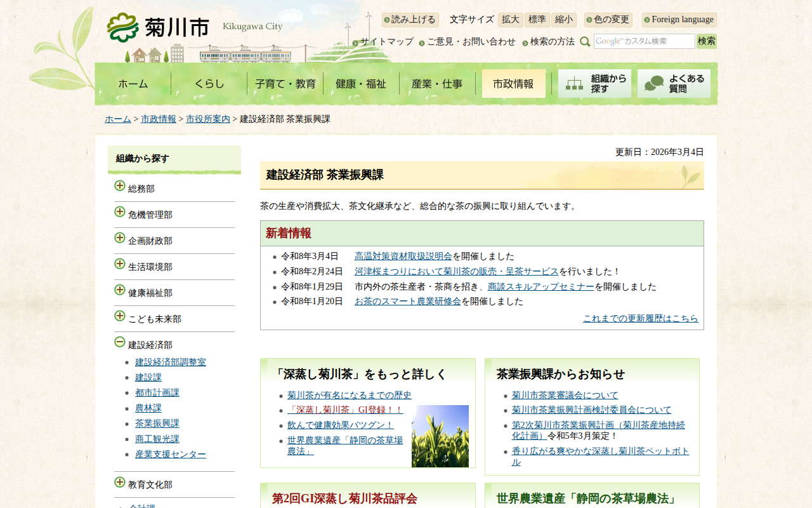This screenshot has width=812, height=508.
Task: Open the Foreign language option
Action: [679, 20]
